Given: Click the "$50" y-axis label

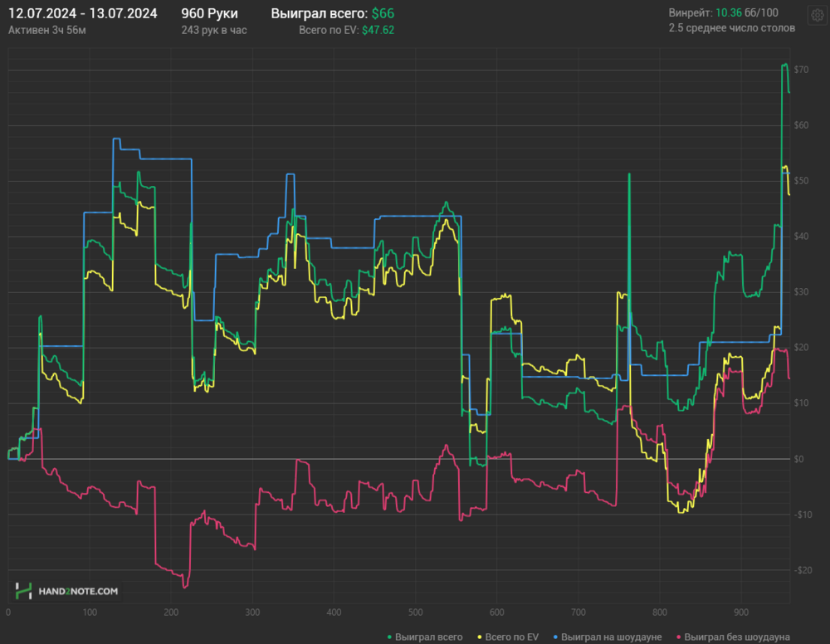Looking at the screenshot, I should click(x=801, y=181).
